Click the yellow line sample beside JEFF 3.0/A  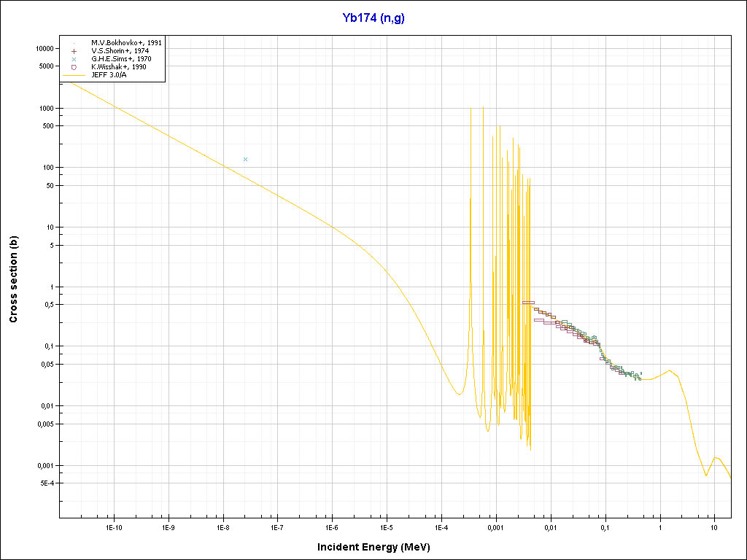pyautogui.click(x=74, y=74)
